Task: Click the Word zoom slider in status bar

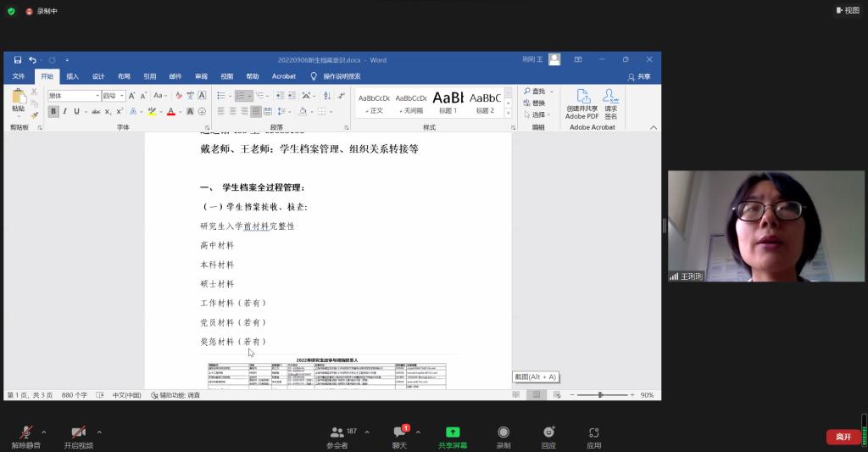Action: (600, 395)
